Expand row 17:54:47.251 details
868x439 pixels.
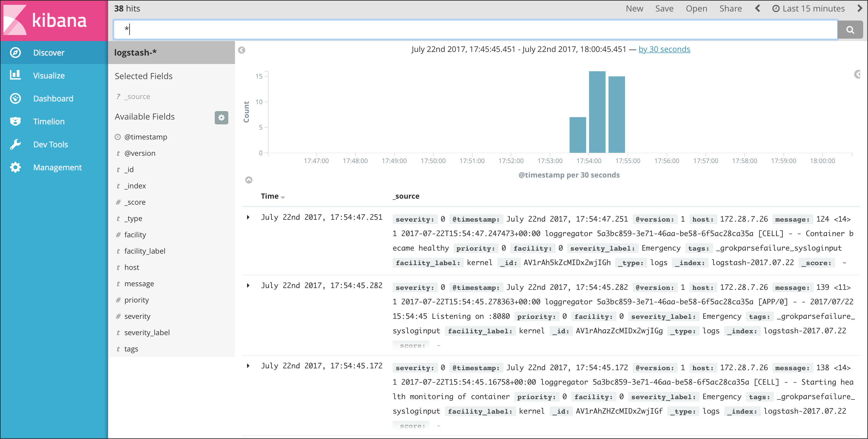click(248, 217)
